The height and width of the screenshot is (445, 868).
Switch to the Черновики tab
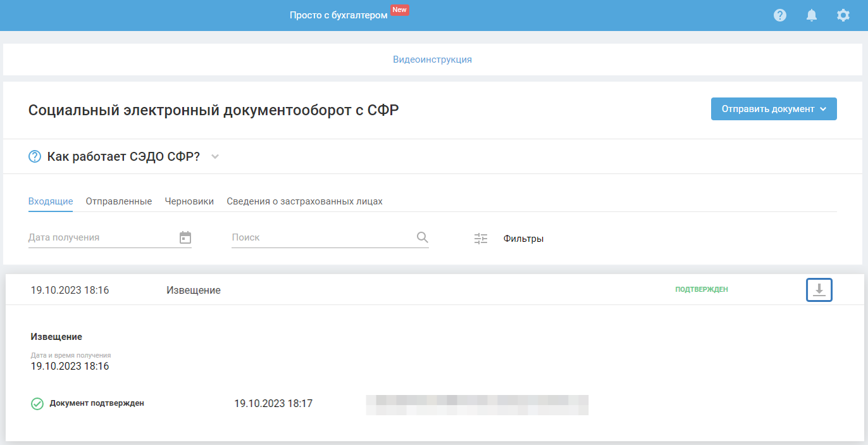[x=189, y=201]
